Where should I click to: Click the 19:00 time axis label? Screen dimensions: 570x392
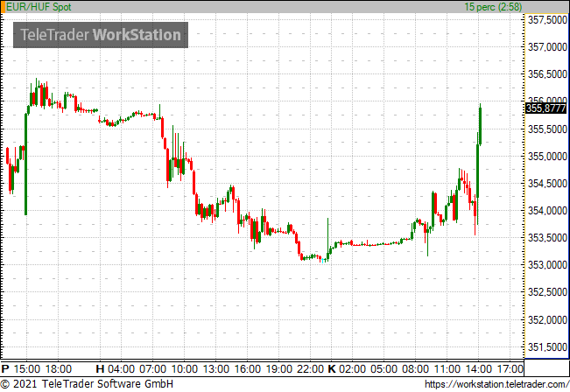pyautogui.click(x=278, y=369)
